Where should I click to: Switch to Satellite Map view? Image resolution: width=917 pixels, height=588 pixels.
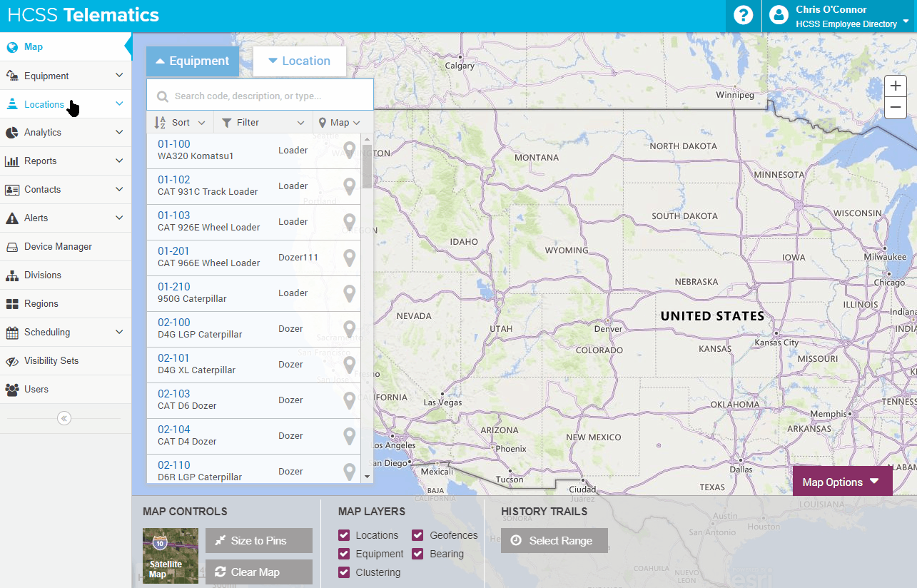pos(171,556)
